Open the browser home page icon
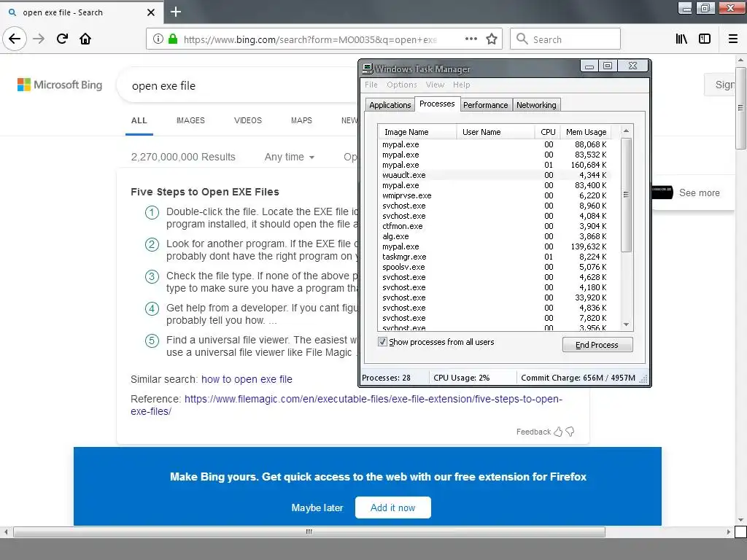Viewport: 747px width, 560px height. (85, 39)
